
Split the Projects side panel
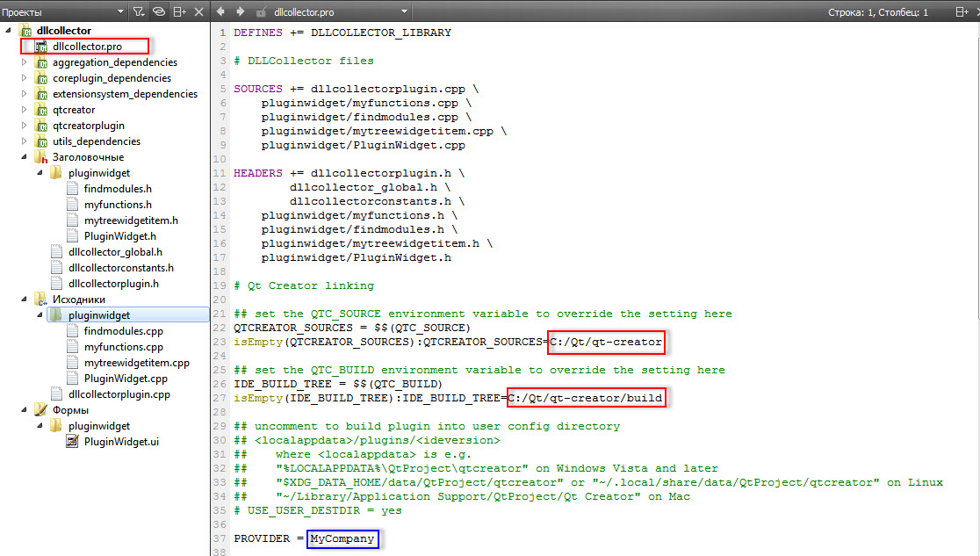point(179,11)
